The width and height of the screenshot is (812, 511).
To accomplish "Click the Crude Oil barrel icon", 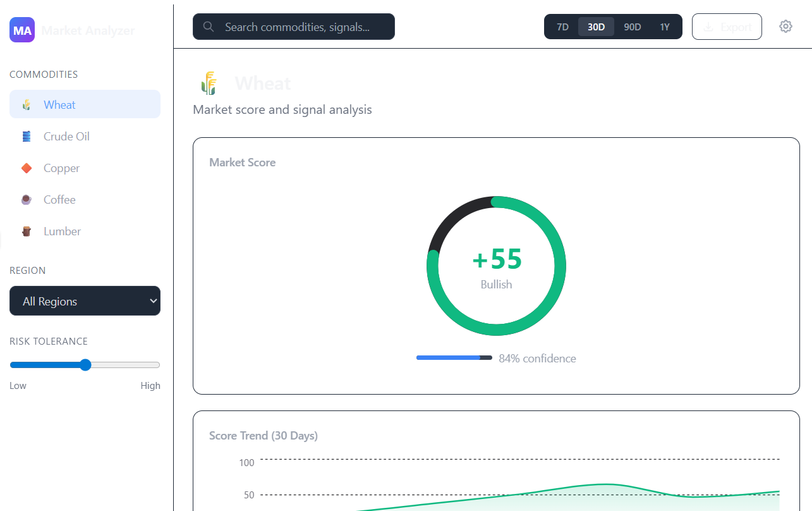I will coord(27,137).
